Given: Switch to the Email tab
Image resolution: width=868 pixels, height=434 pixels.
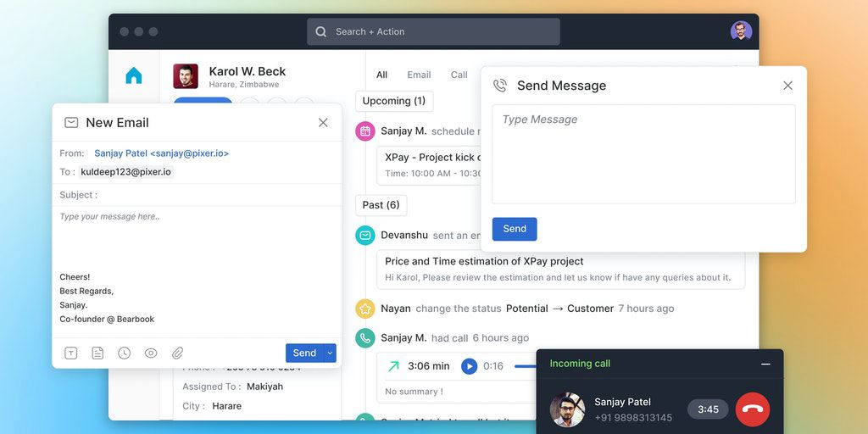Looking at the screenshot, I should [419, 75].
